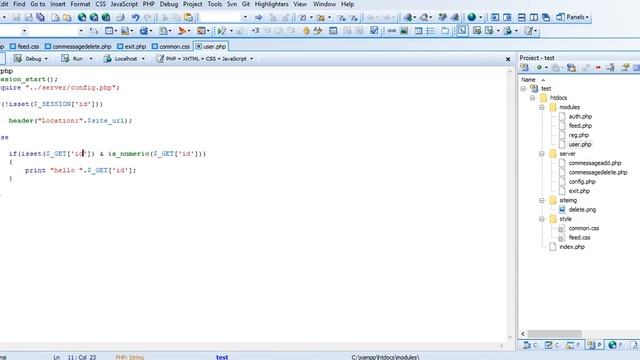640x360 pixels.
Task: Select config.php in the project tree
Action: (582, 182)
